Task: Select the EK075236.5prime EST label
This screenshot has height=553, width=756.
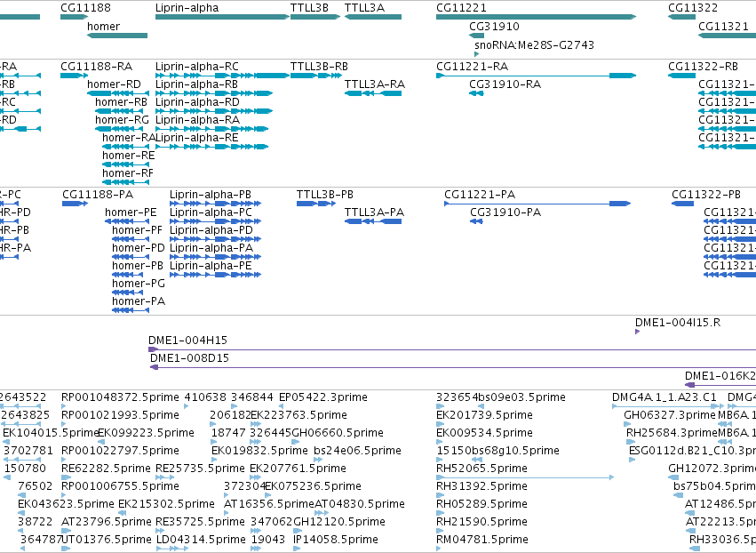Action: (313, 486)
